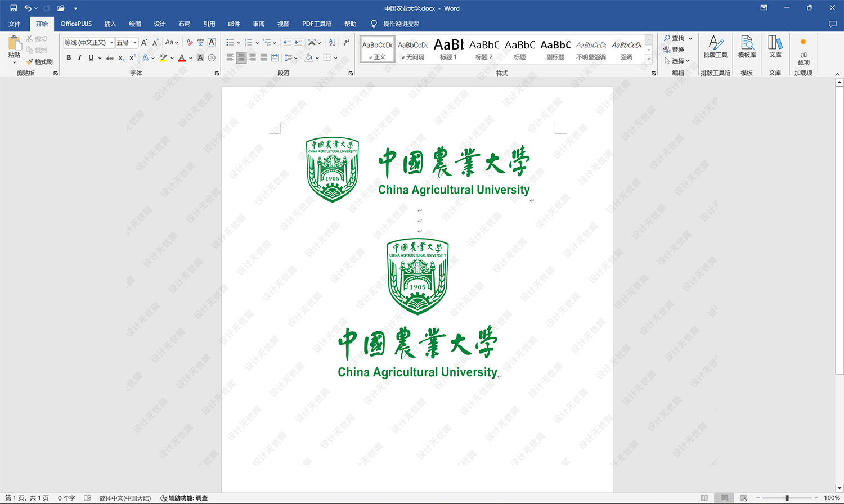844x504 pixels.
Task: Apply superscript formatting
Action: [132, 58]
